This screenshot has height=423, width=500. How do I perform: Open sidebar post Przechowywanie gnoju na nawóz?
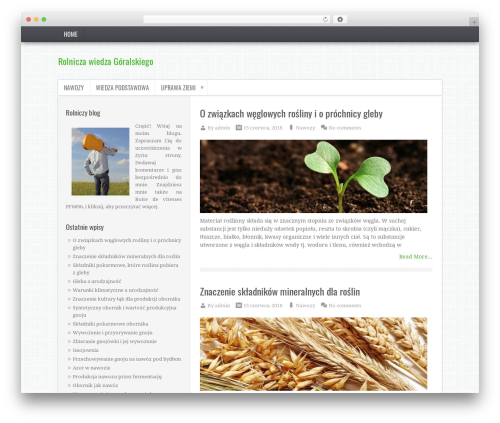coord(127,359)
